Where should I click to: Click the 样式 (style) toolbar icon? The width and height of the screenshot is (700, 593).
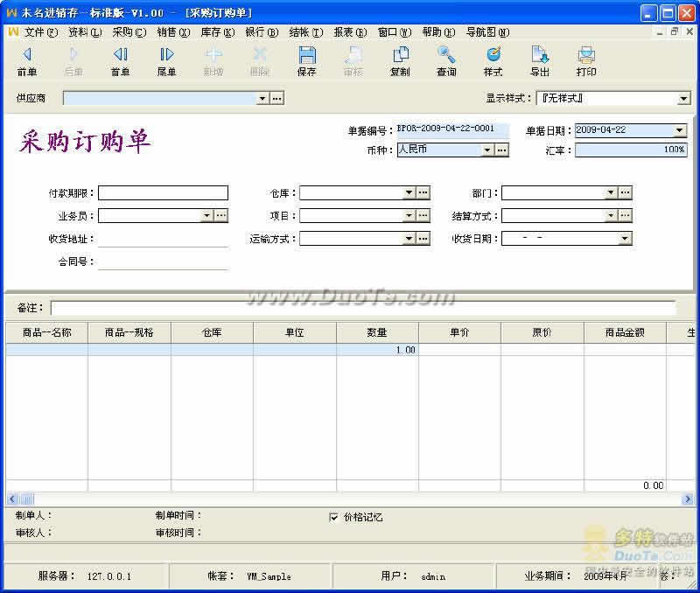click(x=493, y=60)
